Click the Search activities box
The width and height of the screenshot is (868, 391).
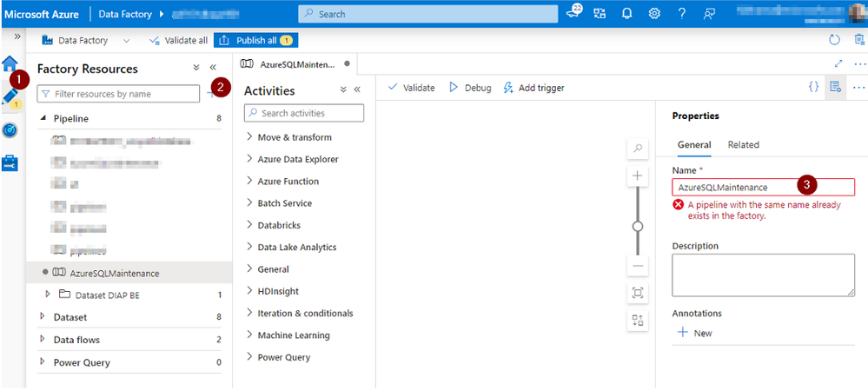pyautogui.click(x=304, y=113)
